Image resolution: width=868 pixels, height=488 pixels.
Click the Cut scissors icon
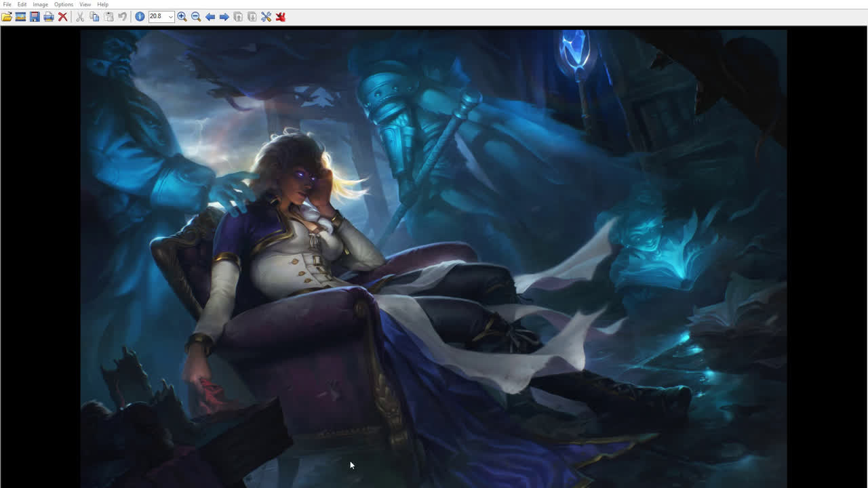[x=80, y=16]
